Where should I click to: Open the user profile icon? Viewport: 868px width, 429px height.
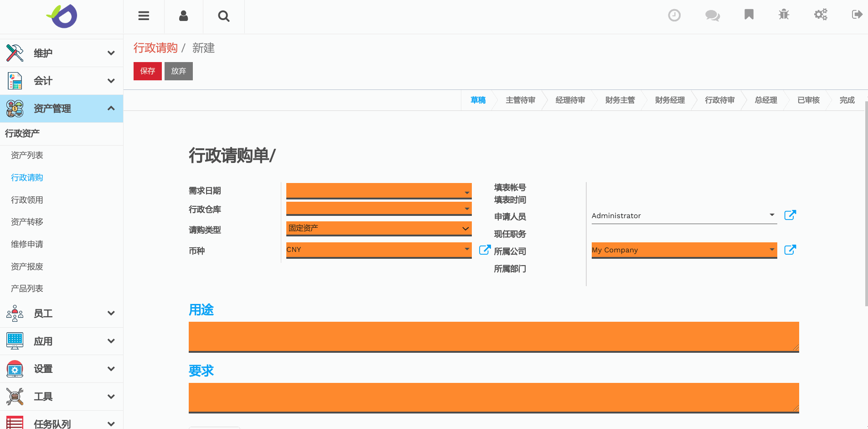tap(183, 16)
